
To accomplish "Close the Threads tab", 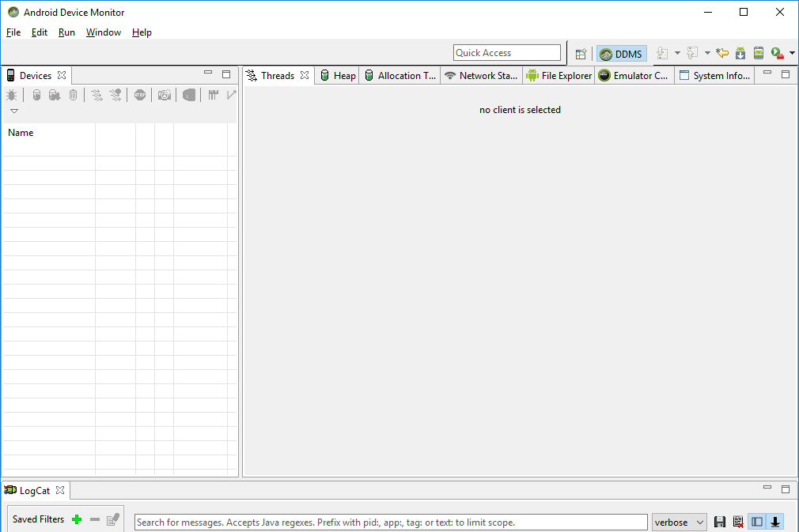I will (305, 75).
